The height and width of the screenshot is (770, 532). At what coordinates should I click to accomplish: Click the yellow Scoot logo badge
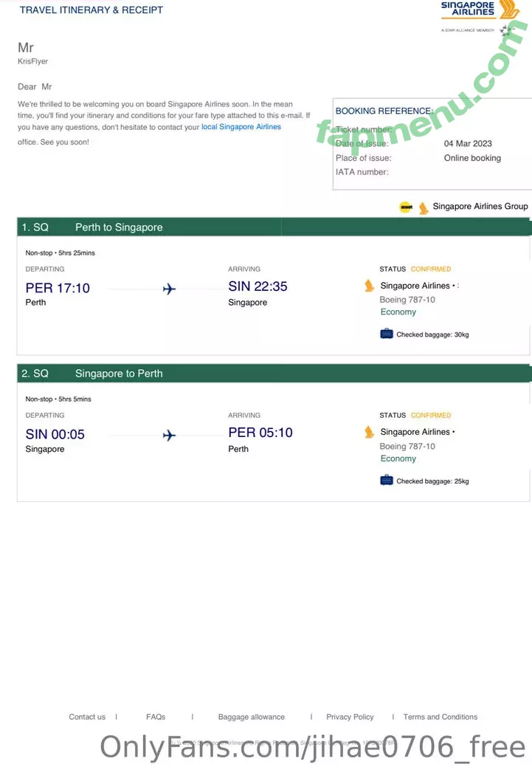[x=406, y=207]
